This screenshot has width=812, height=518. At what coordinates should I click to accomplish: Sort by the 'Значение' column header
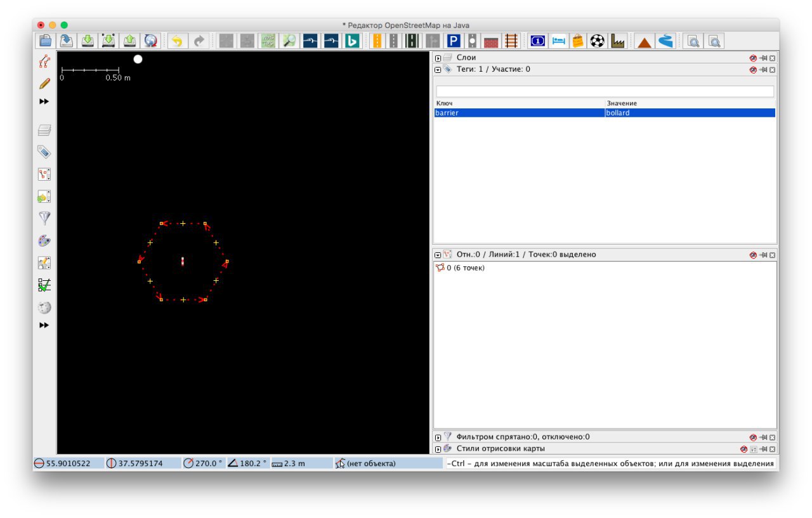pyautogui.click(x=690, y=103)
